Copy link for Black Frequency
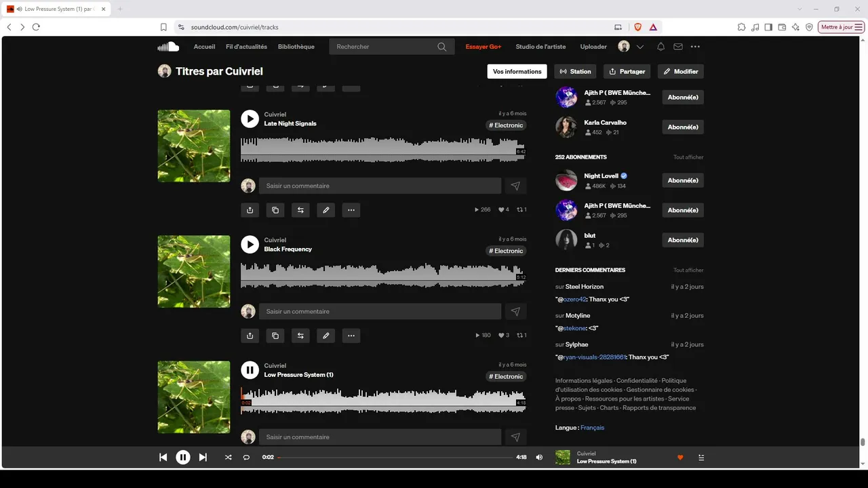The height and width of the screenshot is (488, 868). 275,335
